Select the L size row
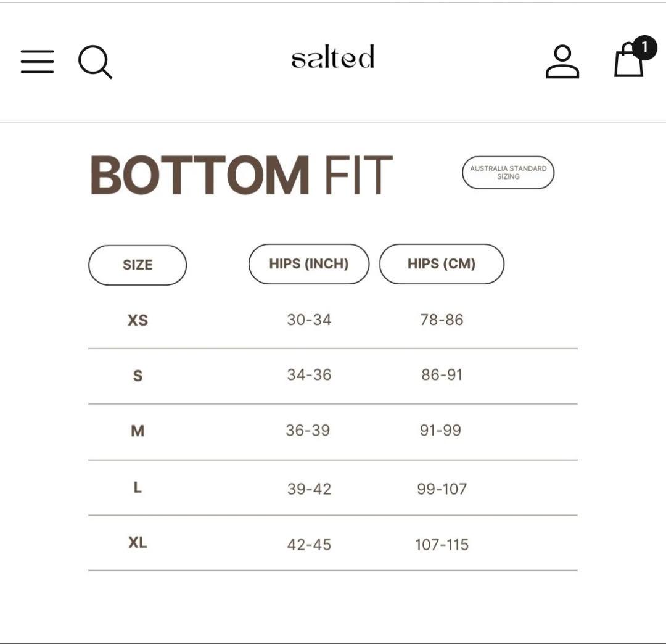The width and height of the screenshot is (666, 644). (138, 488)
